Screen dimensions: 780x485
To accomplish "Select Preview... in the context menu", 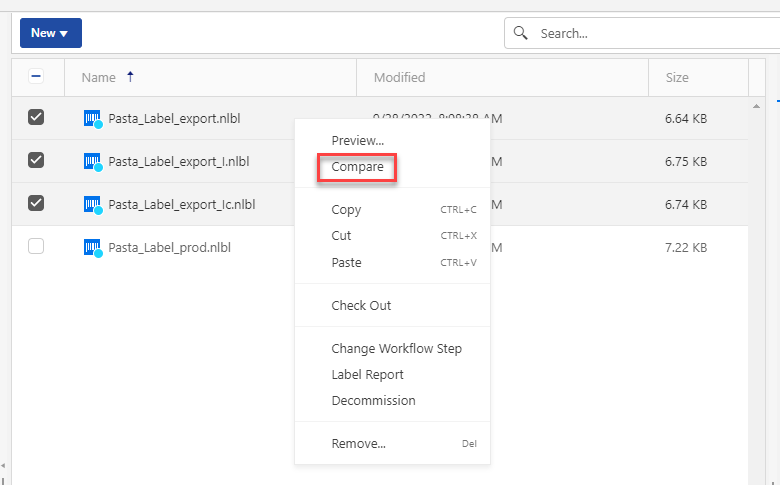I will pos(357,141).
